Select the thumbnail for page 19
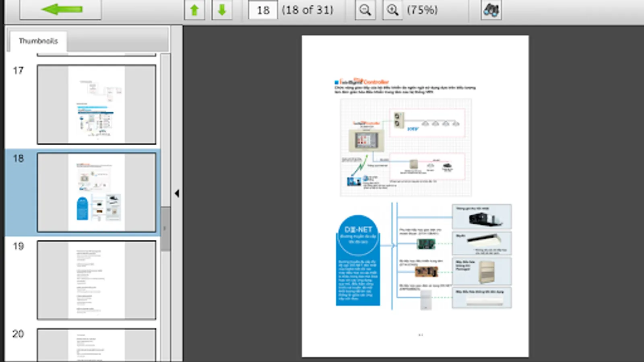Screen dimensions: 644x362 click(x=97, y=280)
